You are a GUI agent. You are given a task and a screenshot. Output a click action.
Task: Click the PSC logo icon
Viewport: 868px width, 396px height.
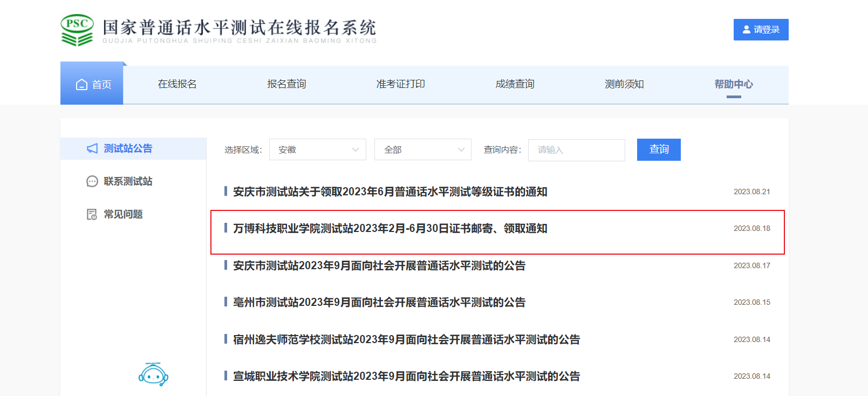click(77, 30)
